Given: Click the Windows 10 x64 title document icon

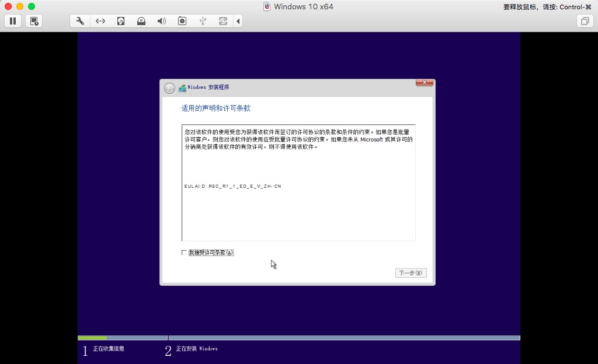Looking at the screenshot, I should [x=267, y=6].
